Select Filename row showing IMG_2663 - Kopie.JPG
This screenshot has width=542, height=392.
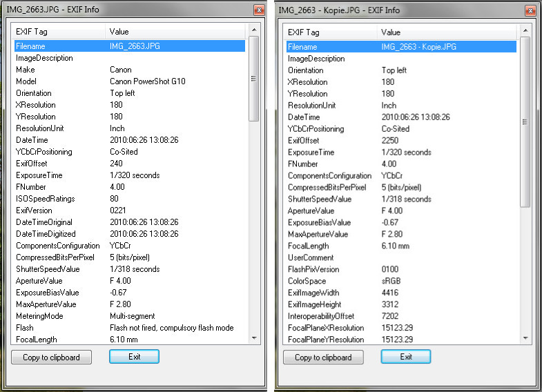pos(401,47)
